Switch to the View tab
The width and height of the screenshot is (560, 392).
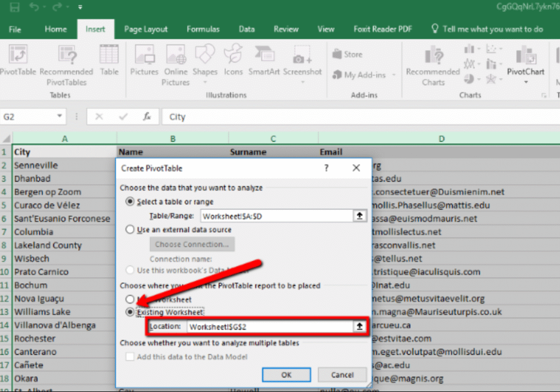click(x=326, y=30)
